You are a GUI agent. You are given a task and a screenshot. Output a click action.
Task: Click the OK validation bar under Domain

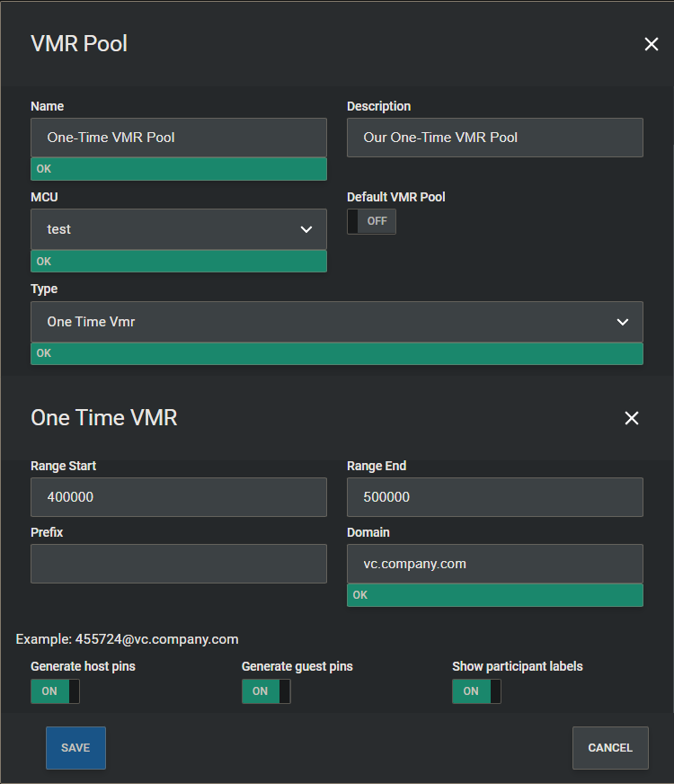pos(495,595)
